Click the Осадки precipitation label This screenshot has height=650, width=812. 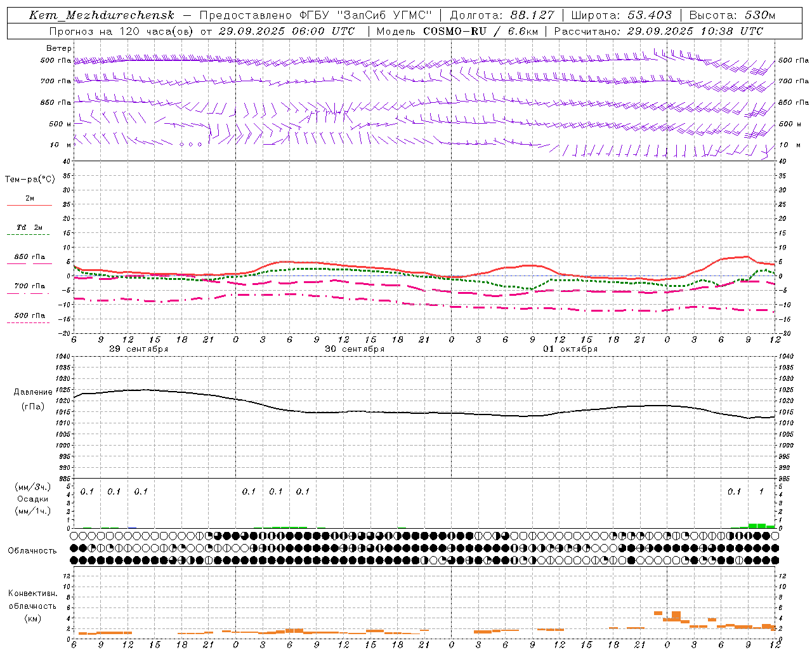click(x=33, y=499)
